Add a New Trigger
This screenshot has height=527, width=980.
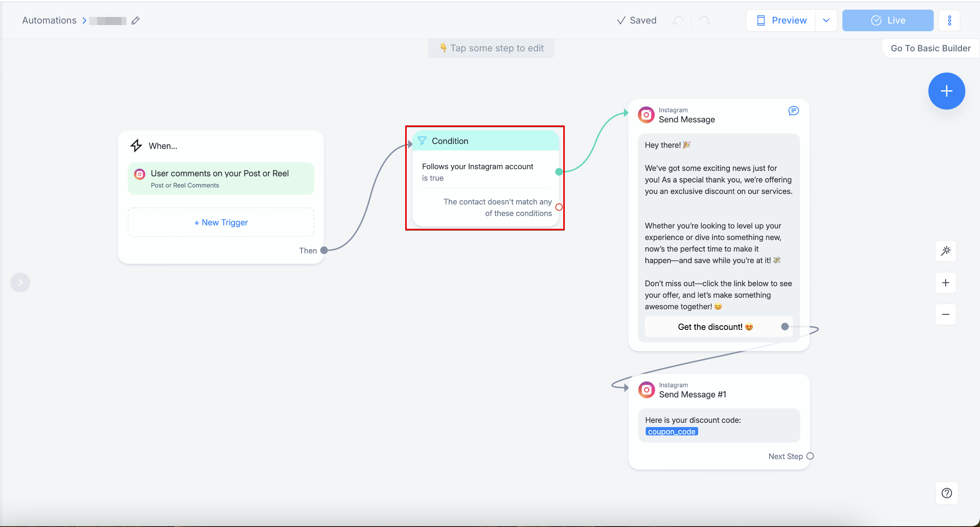(x=221, y=222)
